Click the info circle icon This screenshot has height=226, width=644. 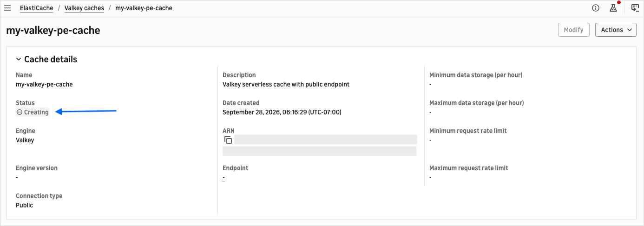click(x=596, y=8)
